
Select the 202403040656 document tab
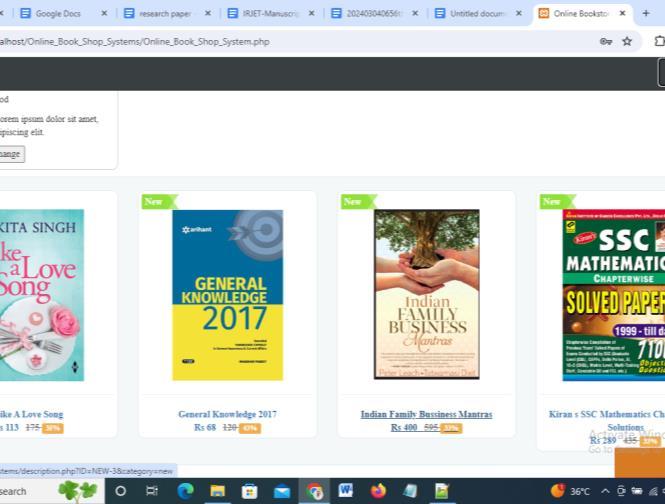point(372,14)
